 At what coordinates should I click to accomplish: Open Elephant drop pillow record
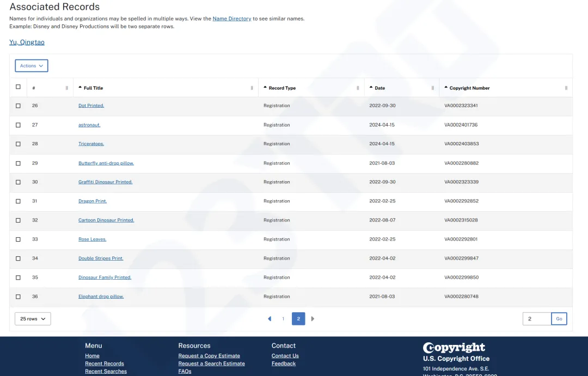pos(101,296)
